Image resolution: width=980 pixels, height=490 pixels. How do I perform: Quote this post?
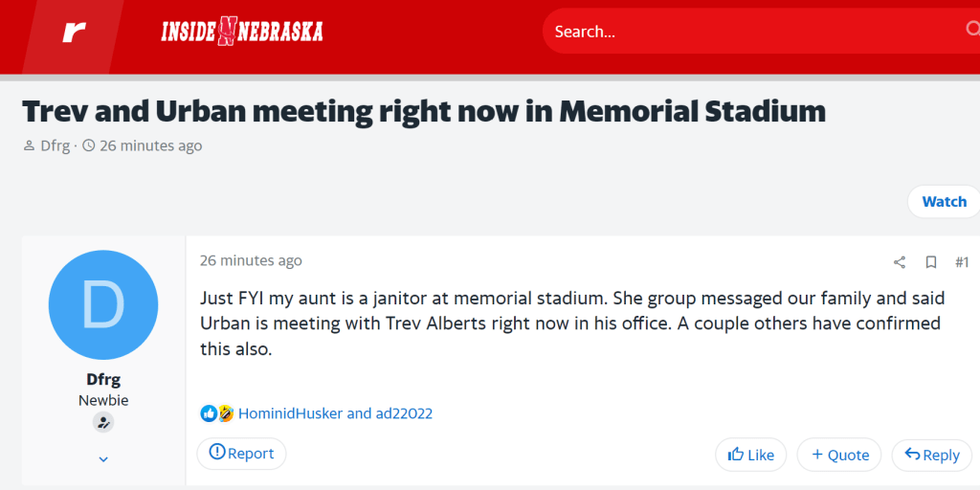coord(839,455)
